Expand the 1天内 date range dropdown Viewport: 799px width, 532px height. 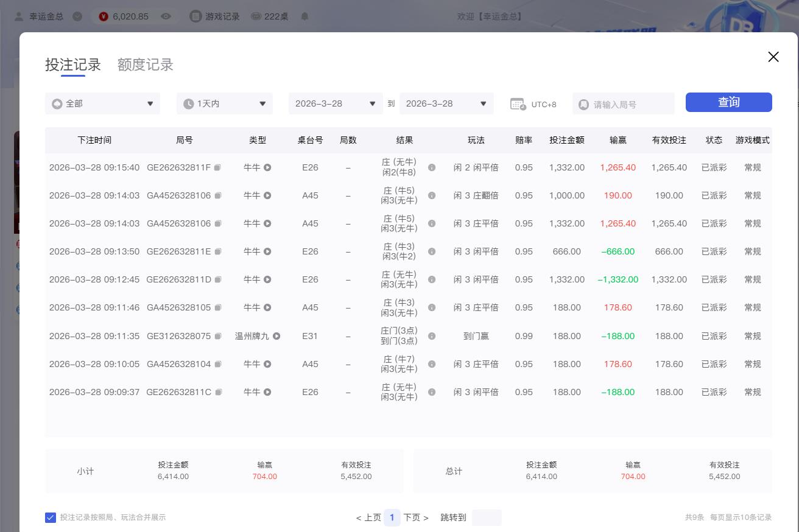point(224,103)
